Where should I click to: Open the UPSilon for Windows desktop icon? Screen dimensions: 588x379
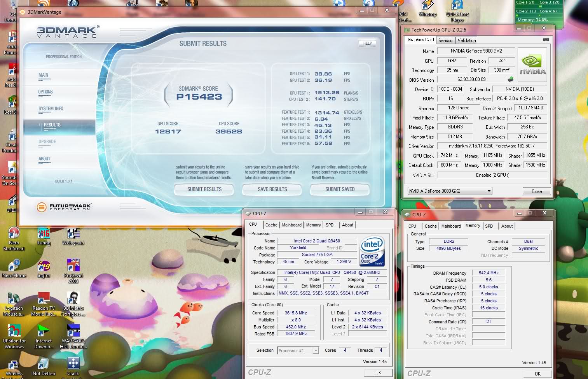(x=14, y=337)
